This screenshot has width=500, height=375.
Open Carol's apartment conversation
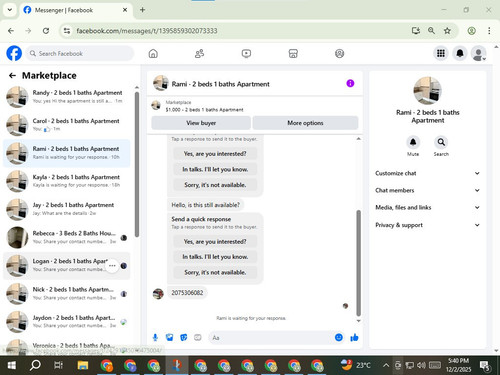click(x=67, y=125)
